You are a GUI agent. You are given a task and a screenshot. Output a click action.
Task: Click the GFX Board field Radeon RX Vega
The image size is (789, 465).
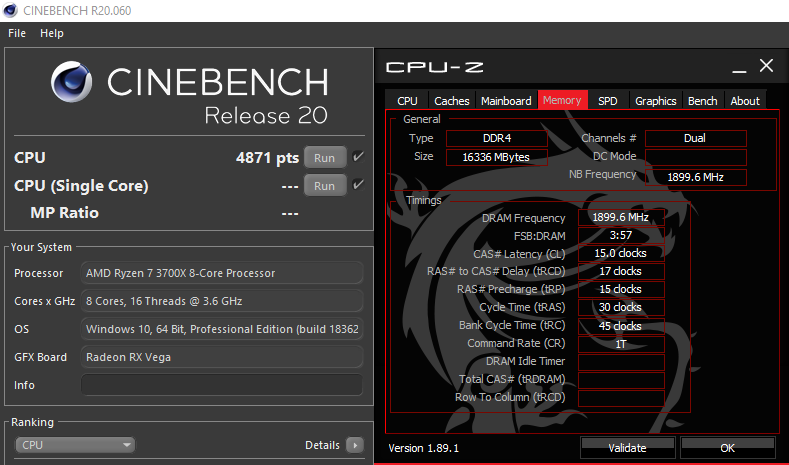222,357
